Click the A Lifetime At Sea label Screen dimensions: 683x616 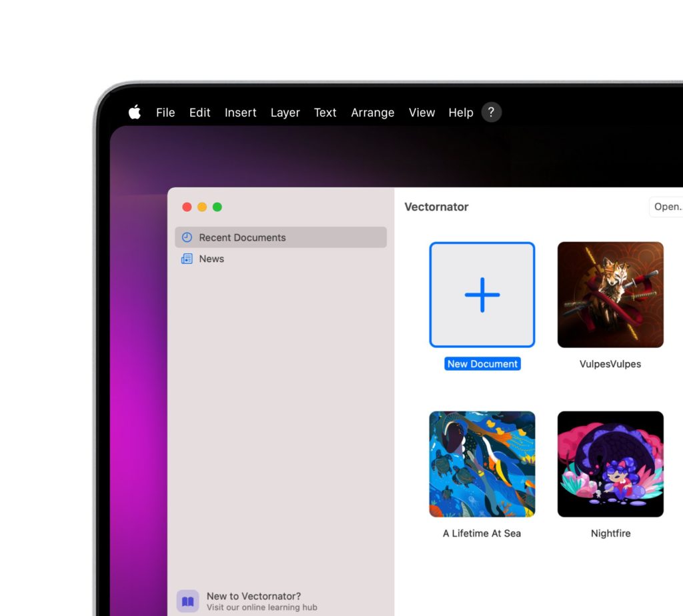click(482, 533)
